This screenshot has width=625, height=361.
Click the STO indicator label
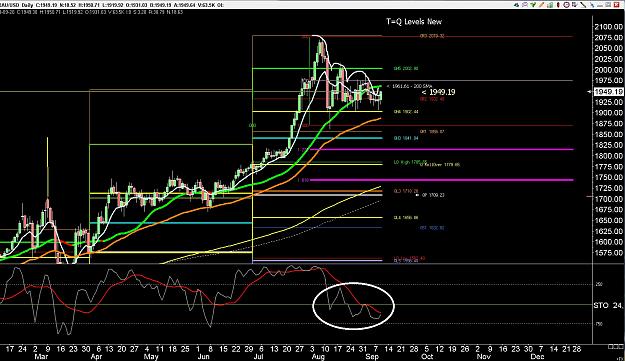coord(601,306)
